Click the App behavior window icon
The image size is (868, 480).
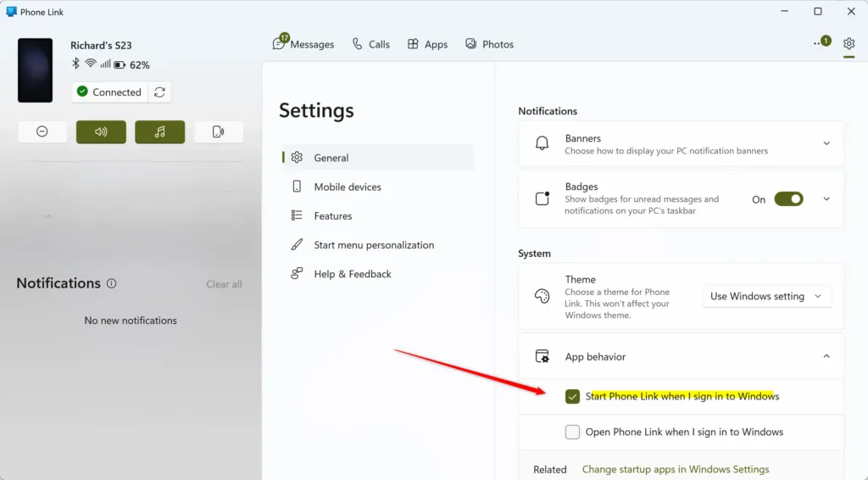coord(542,356)
